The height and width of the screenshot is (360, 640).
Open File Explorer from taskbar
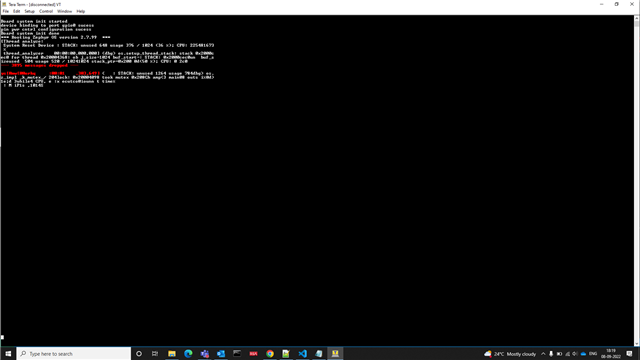tap(172, 353)
